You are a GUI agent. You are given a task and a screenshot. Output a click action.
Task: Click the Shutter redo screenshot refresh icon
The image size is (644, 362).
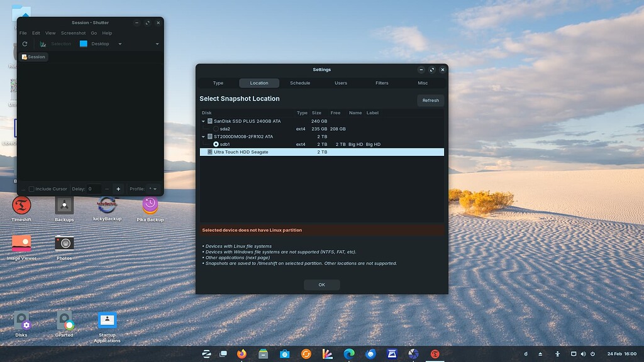25,44
